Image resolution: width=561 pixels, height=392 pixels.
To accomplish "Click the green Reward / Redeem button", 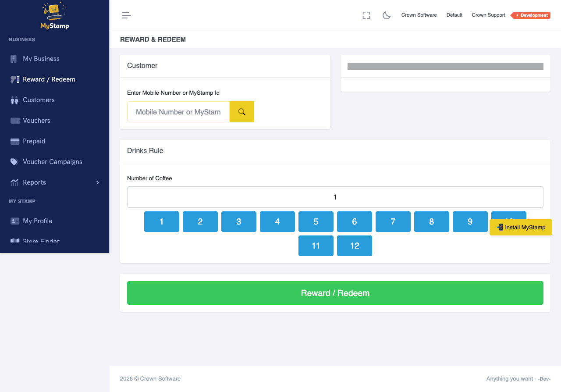I will tap(335, 293).
